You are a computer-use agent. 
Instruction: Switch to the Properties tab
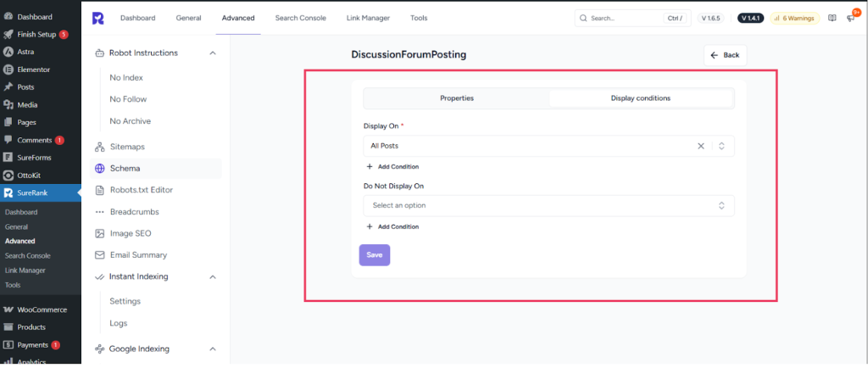pyautogui.click(x=457, y=98)
